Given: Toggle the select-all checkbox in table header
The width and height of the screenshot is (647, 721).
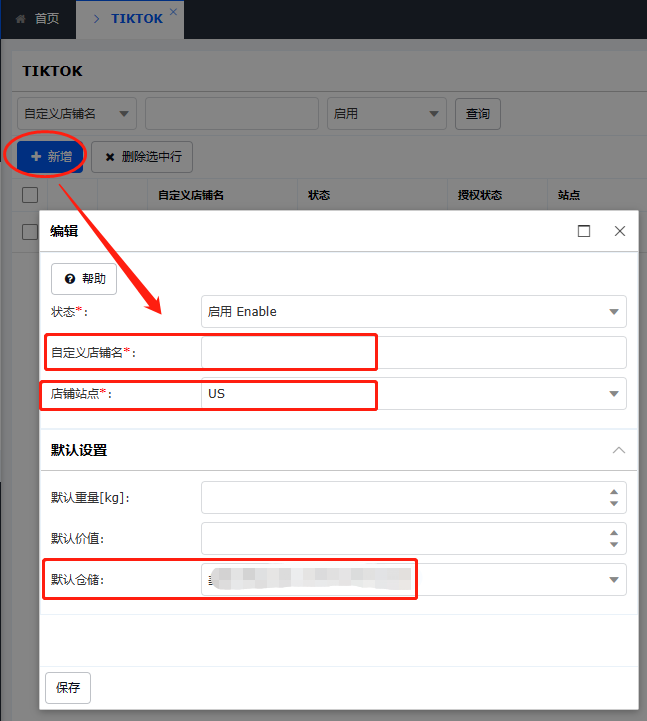Looking at the screenshot, I should 30,195.
